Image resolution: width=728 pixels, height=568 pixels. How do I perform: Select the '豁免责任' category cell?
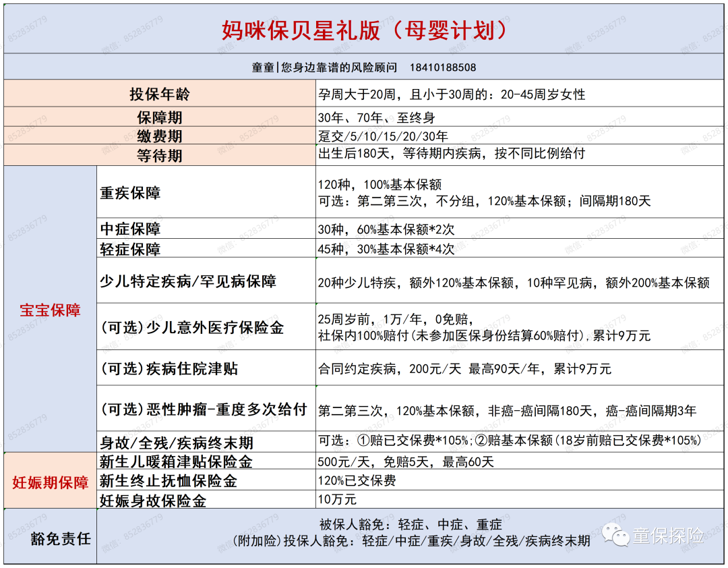click(50, 536)
